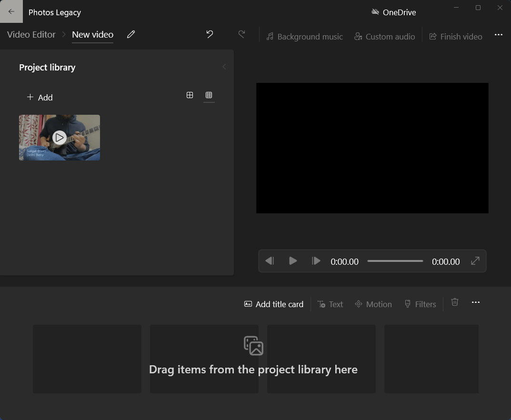The image size is (511, 420).
Task: Expand the video preview to fullscreen
Action: (x=475, y=261)
